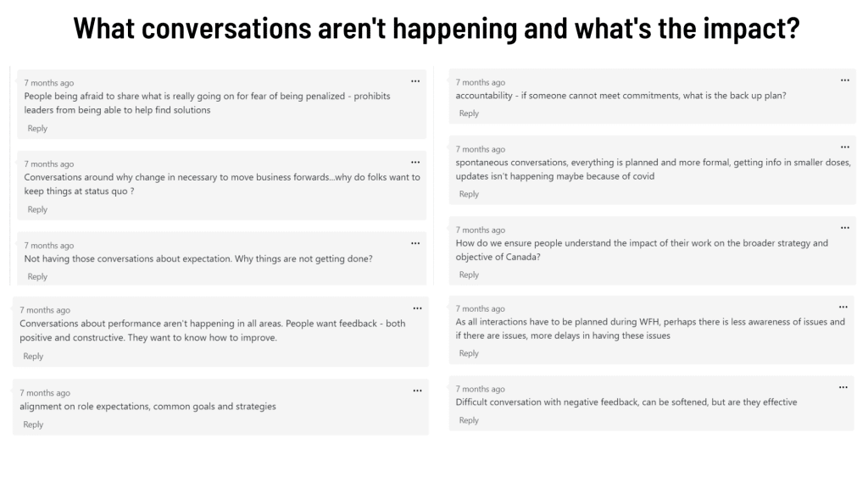Reply to the 'because of covid' comment
Viewport: 868px width, 488px height.
pyautogui.click(x=469, y=194)
